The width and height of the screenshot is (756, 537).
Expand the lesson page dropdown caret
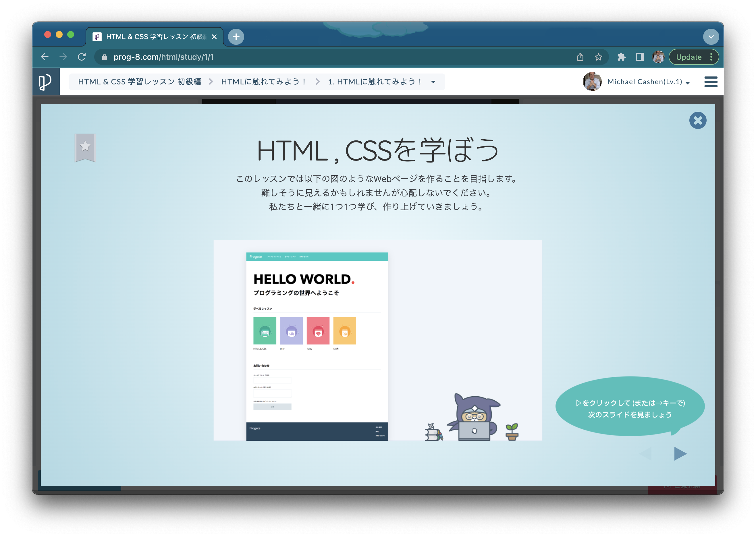click(433, 82)
